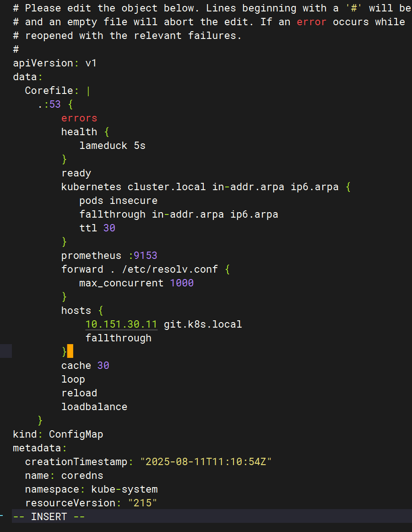The image size is (412, 532).
Task: Click the 'hosts' plugin word
Action: pos(76,310)
